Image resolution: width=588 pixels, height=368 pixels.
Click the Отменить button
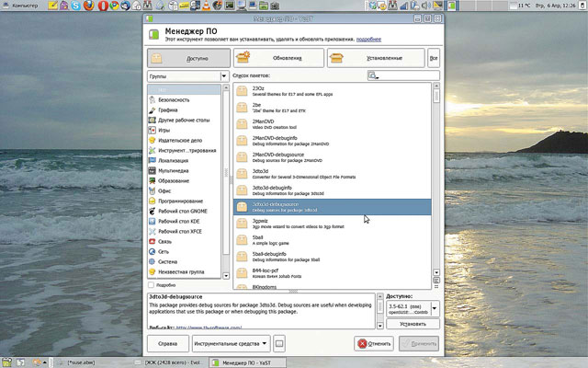tap(374, 343)
